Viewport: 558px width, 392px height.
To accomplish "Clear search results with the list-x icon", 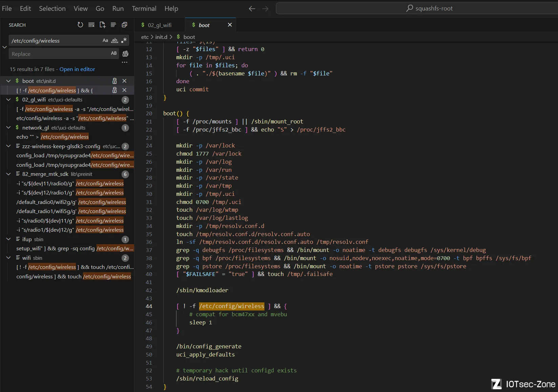I will click(x=91, y=25).
